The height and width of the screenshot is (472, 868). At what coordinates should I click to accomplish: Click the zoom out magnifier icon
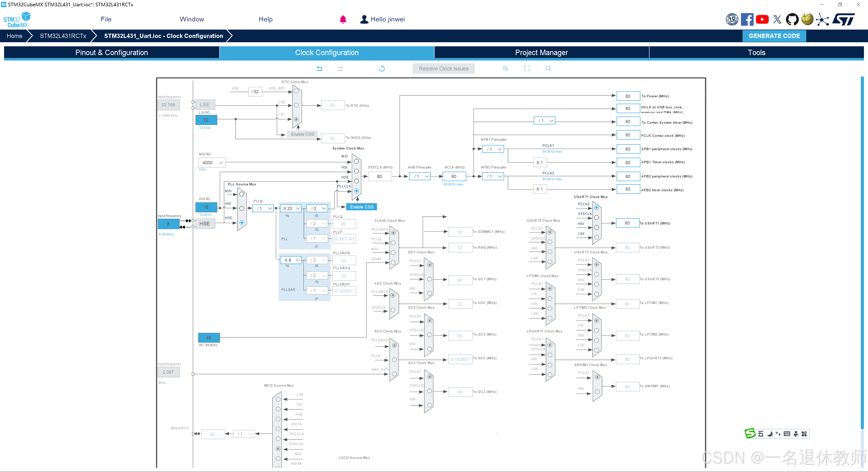[x=548, y=68]
